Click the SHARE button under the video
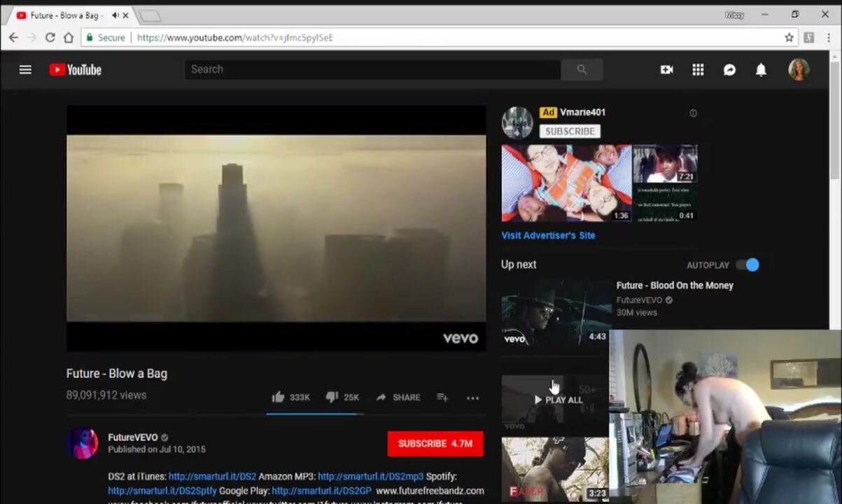The height and width of the screenshot is (504, 842). (x=398, y=397)
